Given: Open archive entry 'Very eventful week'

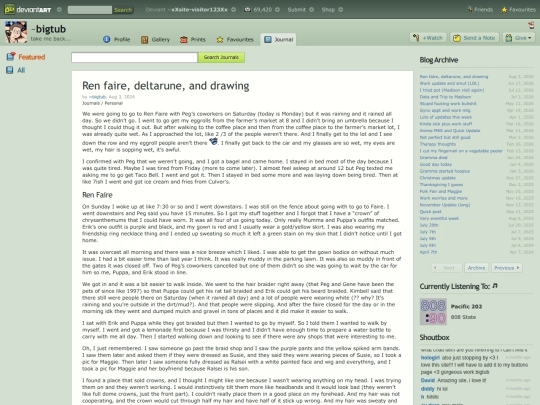Looking at the screenshot, I should point(439,218).
